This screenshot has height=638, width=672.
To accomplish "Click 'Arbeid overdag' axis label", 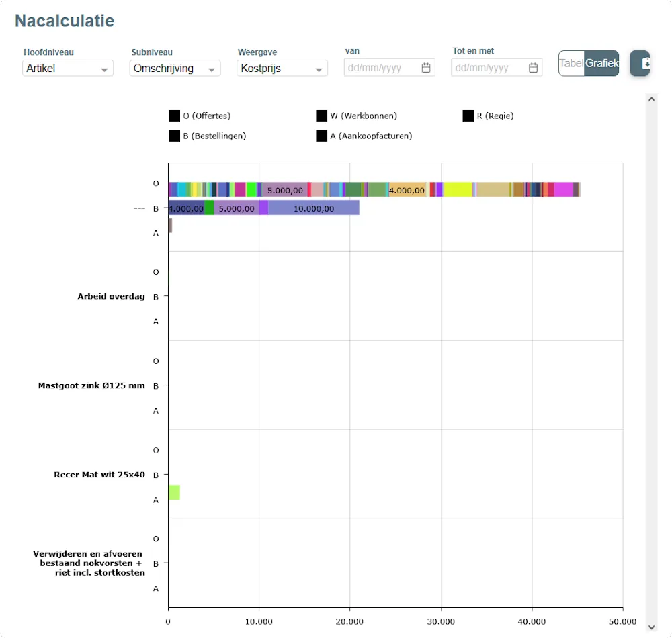I will point(111,296).
